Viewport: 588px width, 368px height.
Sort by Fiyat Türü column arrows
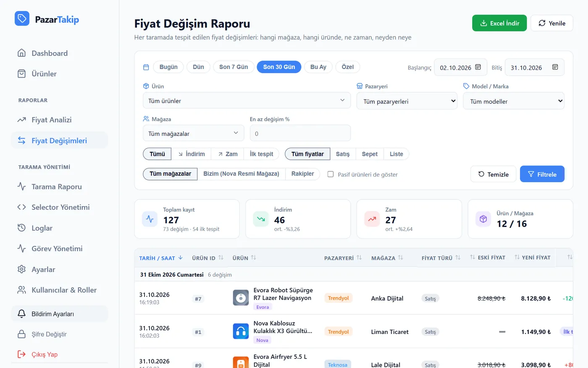(x=458, y=257)
